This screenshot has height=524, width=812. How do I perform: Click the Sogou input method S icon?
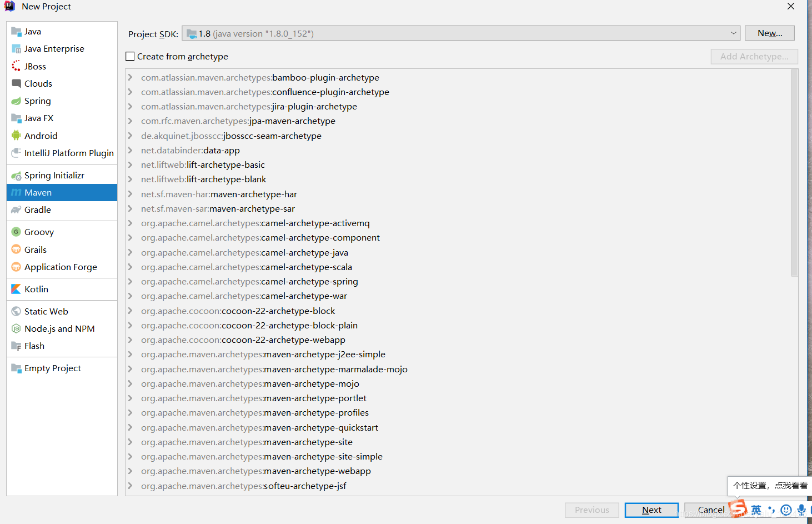click(x=738, y=508)
